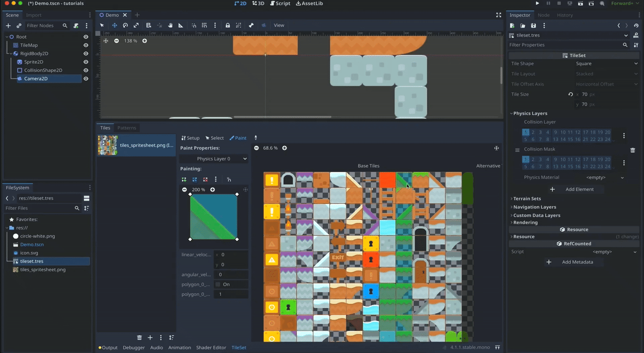Switch to the Script workspace
This screenshot has width=644, height=353.
pyautogui.click(x=280, y=3)
